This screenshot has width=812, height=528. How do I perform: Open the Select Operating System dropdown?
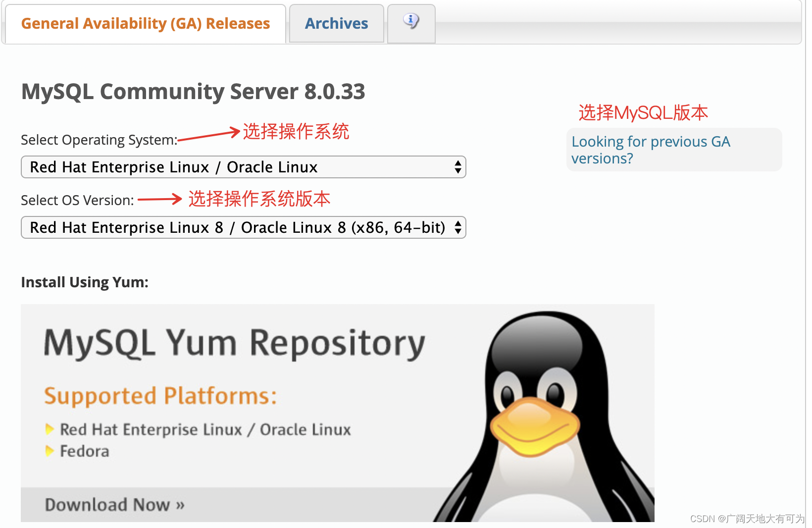click(244, 167)
